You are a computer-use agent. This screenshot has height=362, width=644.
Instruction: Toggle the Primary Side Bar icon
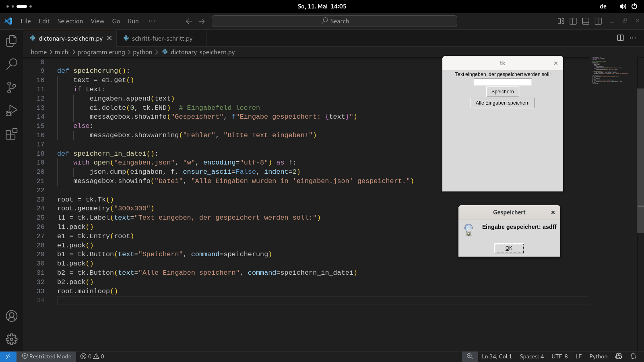click(573, 21)
